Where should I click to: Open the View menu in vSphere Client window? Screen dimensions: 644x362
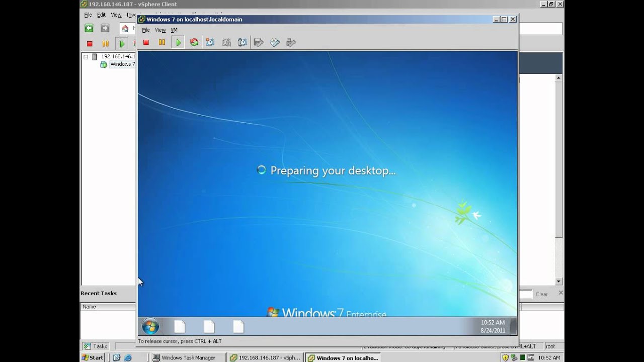[116, 15]
